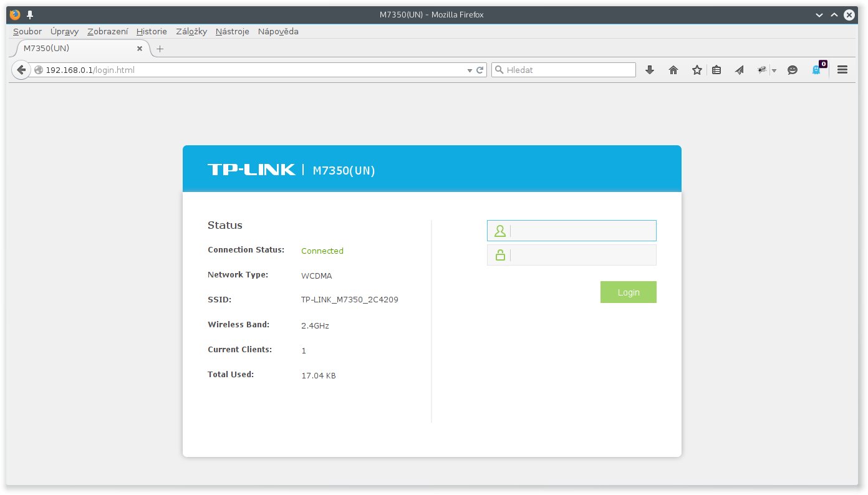Select the M7350(UN) tab
The width and height of the screenshot is (868, 495).
81,48
